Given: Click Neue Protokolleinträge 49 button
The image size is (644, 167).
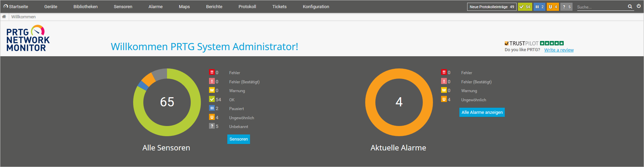Looking at the screenshot, I should [x=492, y=7].
